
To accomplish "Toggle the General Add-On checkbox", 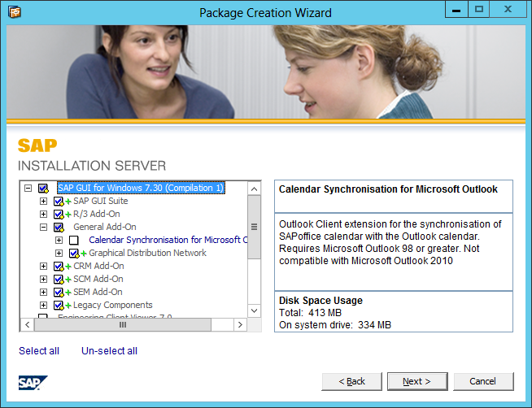I will (58, 228).
